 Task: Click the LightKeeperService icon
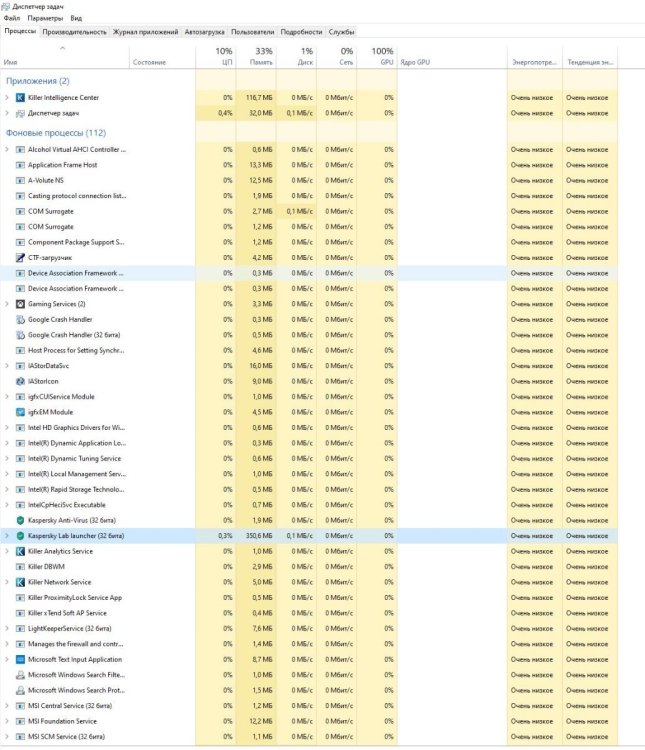click(20, 629)
